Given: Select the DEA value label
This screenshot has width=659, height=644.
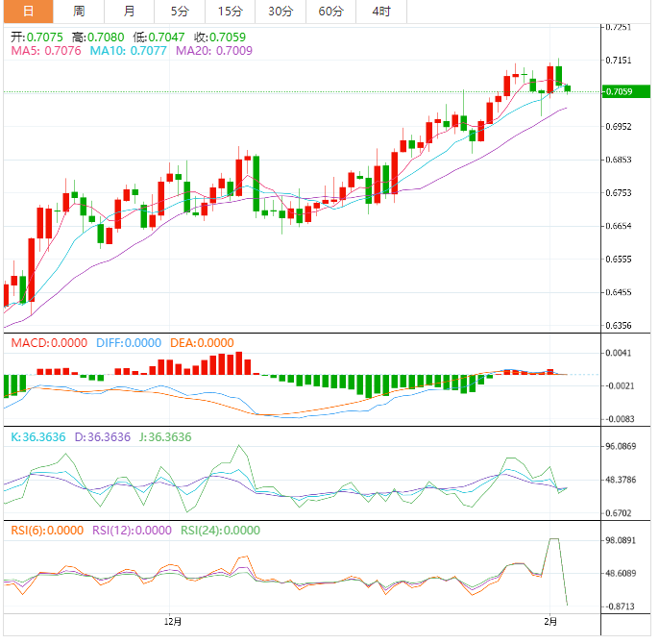Looking at the screenshot, I should pyautogui.click(x=207, y=343).
